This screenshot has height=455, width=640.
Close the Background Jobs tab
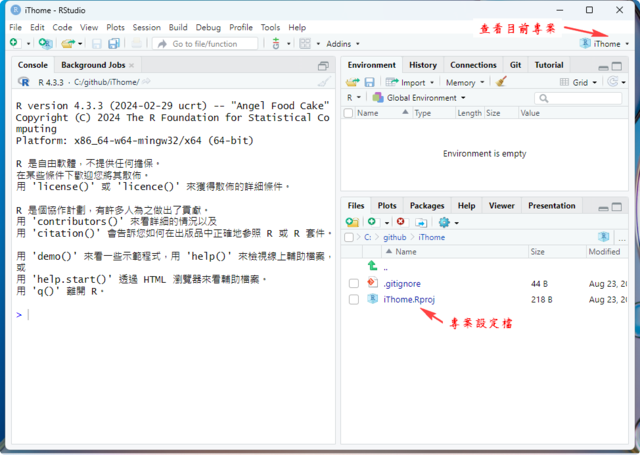(131, 65)
